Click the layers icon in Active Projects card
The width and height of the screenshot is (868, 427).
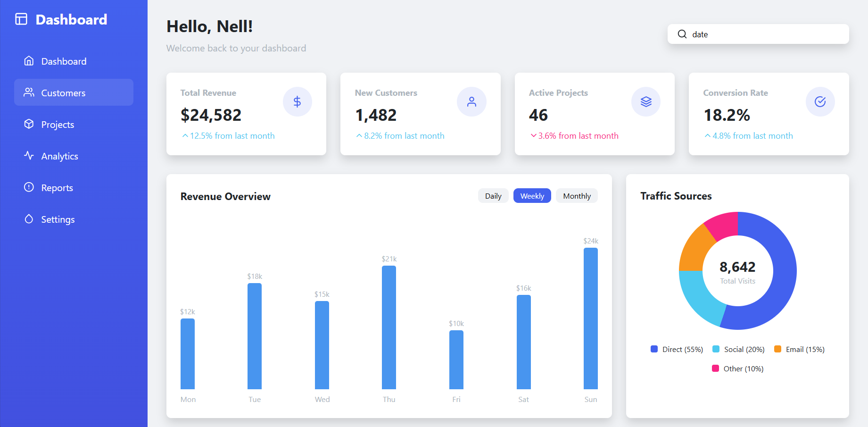646,101
